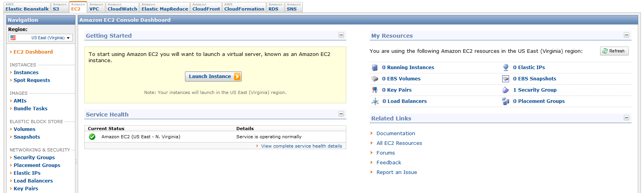
Task: Click the Elastic IPs icon
Action: (506, 68)
